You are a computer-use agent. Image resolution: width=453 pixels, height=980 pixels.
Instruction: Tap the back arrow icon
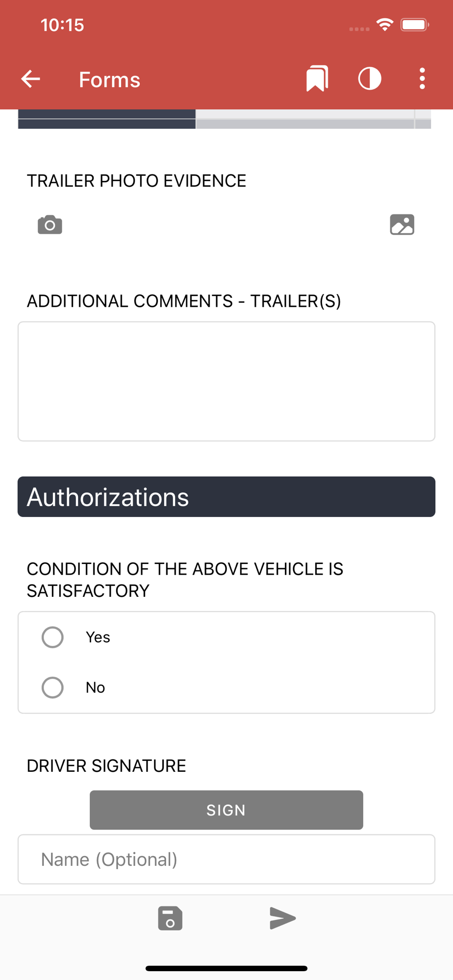30,79
